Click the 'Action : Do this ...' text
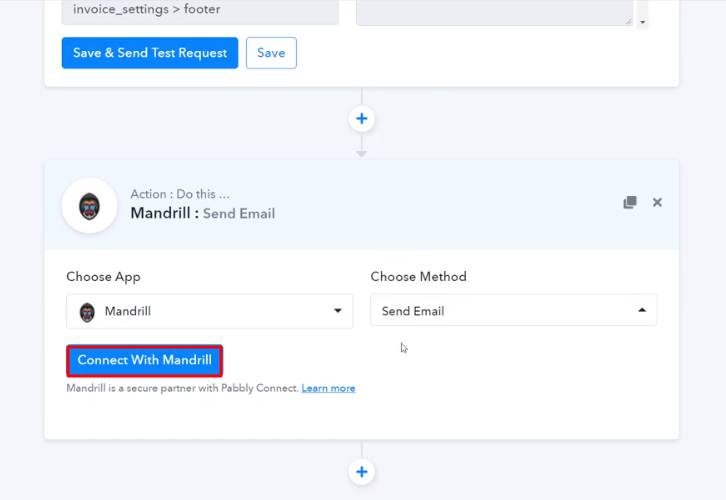Screen dimensions: 726x500 click(180, 194)
